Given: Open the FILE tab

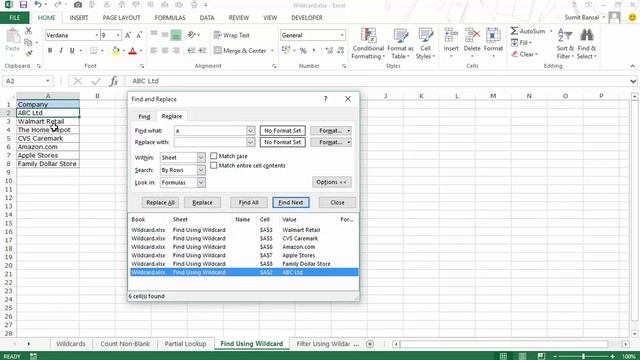Looking at the screenshot, I should point(14,18).
